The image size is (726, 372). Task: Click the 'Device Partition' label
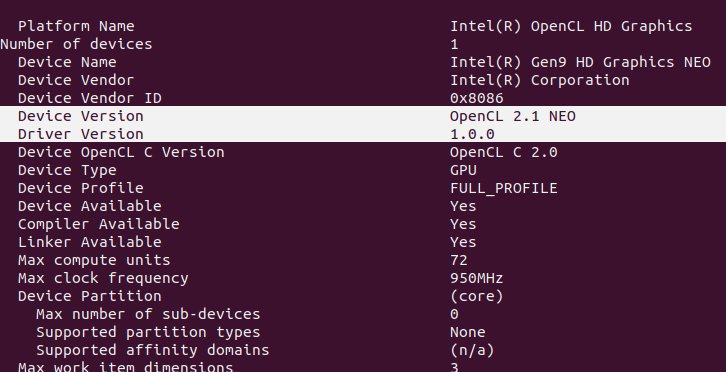(x=90, y=296)
